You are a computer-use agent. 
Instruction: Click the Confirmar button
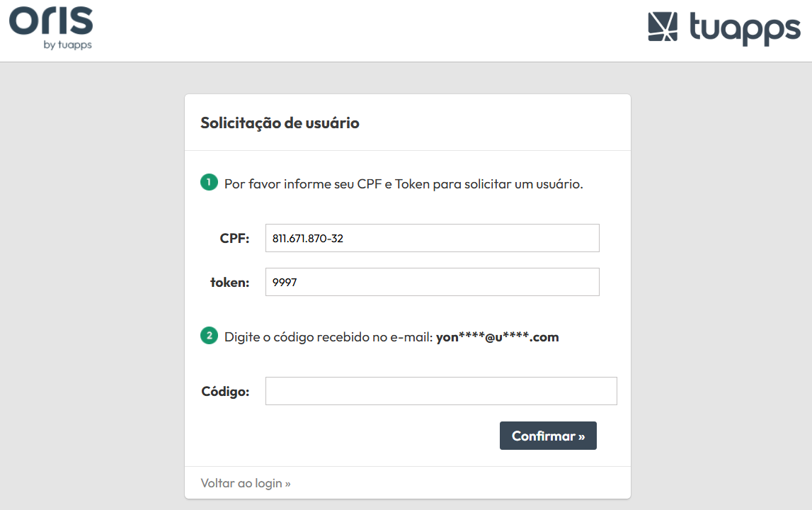point(548,436)
